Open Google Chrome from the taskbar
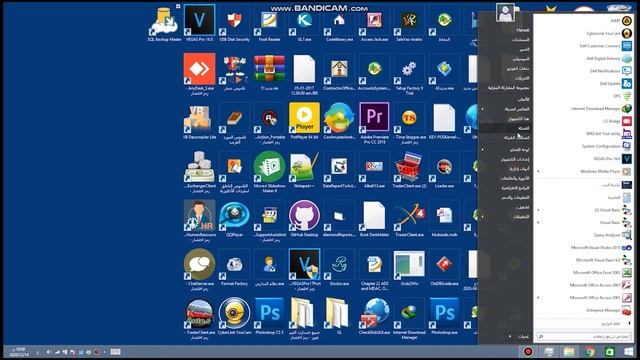The image size is (640, 360). pyautogui.click(x=590, y=351)
